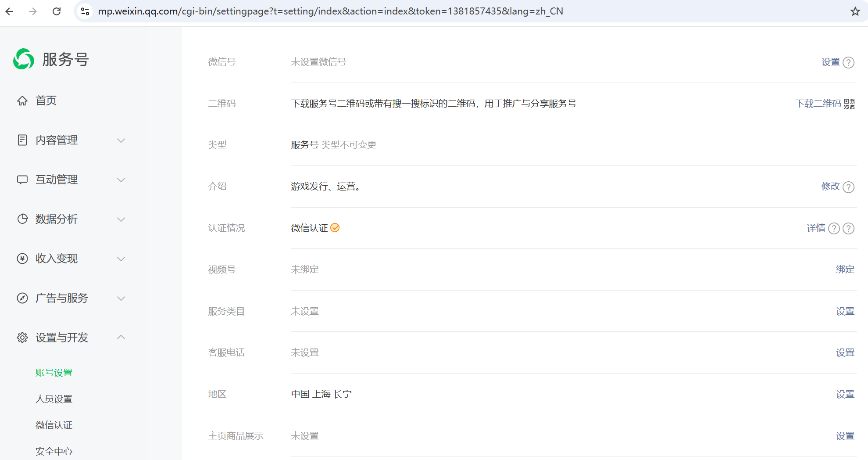Click the green WeChat service account logo
The width and height of the screenshot is (868, 460).
pyautogui.click(x=24, y=59)
